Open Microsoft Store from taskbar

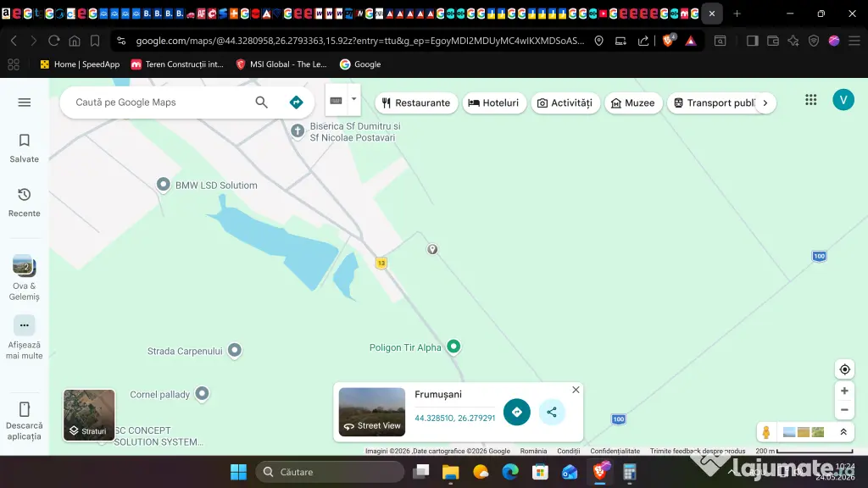point(540,472)
